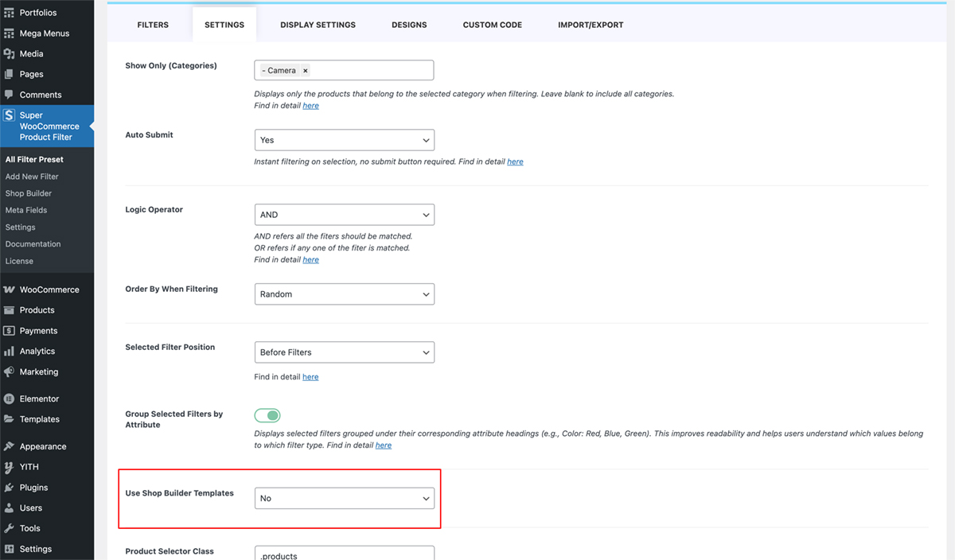Click the Comments bubble icon

point(10,95)
